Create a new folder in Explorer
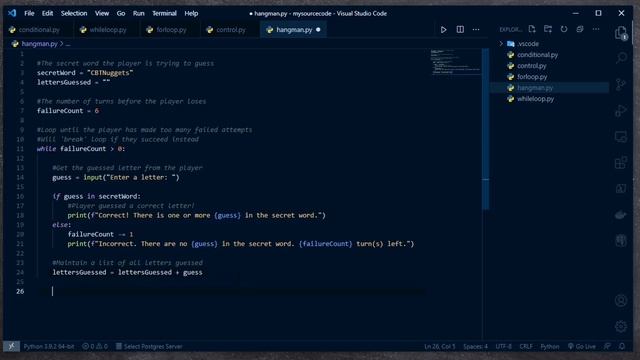 click(548, 29)
